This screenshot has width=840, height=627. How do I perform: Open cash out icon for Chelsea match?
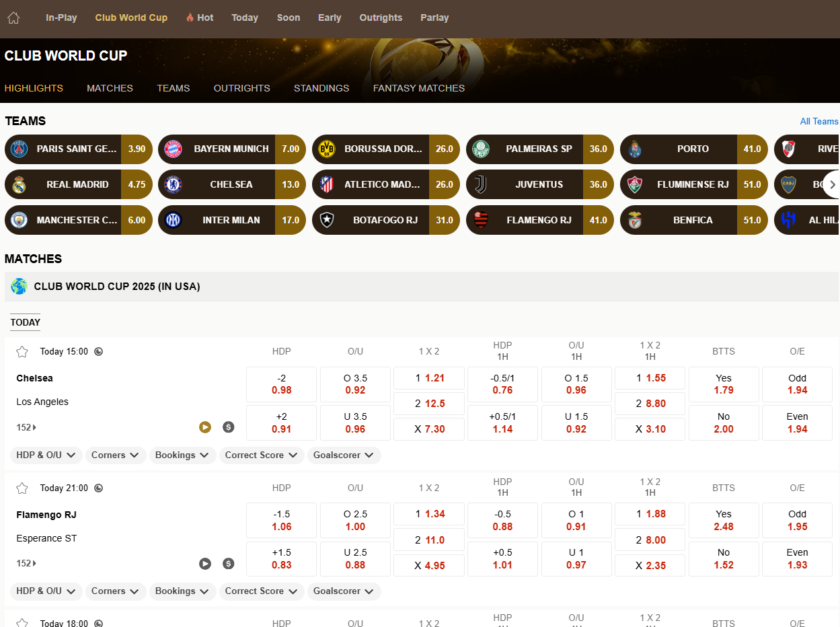click(229, 427)
